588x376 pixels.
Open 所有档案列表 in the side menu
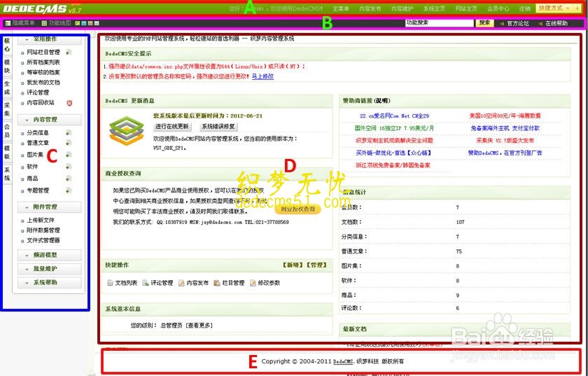pyautogui.click(x=43, y=62)
